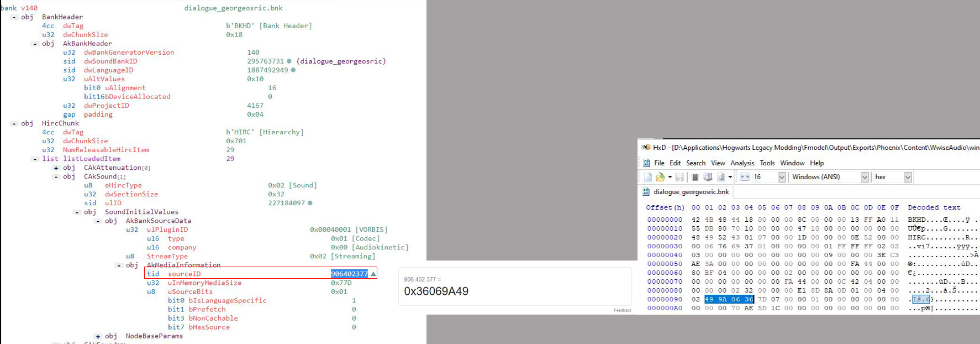Click the Open disk icon in HxD
This screenshot has height=344, width=980.
pos(708,177)
